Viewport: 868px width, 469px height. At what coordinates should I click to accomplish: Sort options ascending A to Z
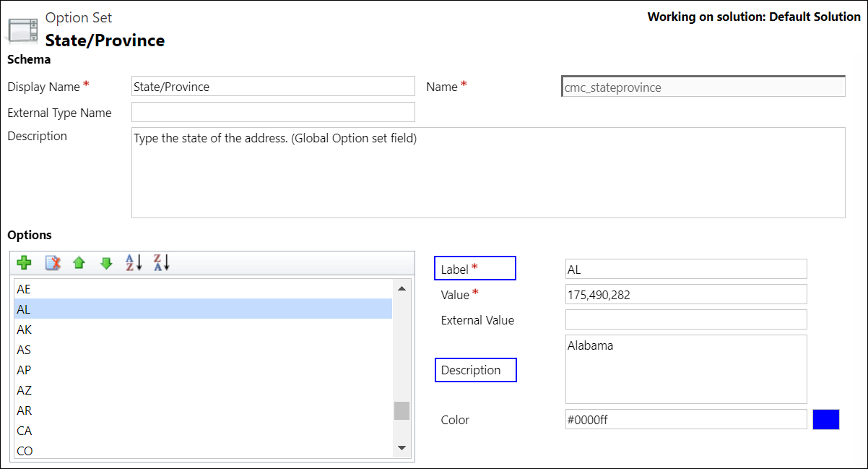point(134,263)
